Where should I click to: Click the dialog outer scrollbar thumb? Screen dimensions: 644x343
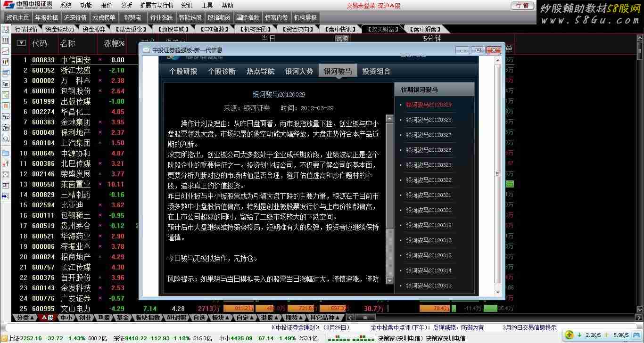pos(497,173)
